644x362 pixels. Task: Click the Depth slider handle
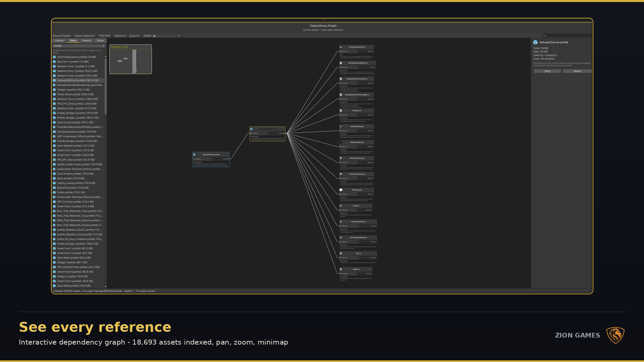coord(154,36)
